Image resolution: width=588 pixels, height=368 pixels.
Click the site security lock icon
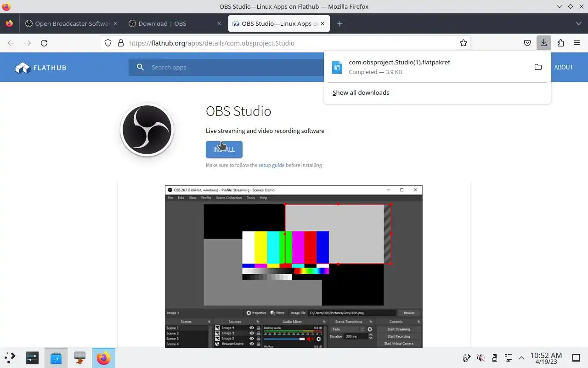[x=121, y=43]
